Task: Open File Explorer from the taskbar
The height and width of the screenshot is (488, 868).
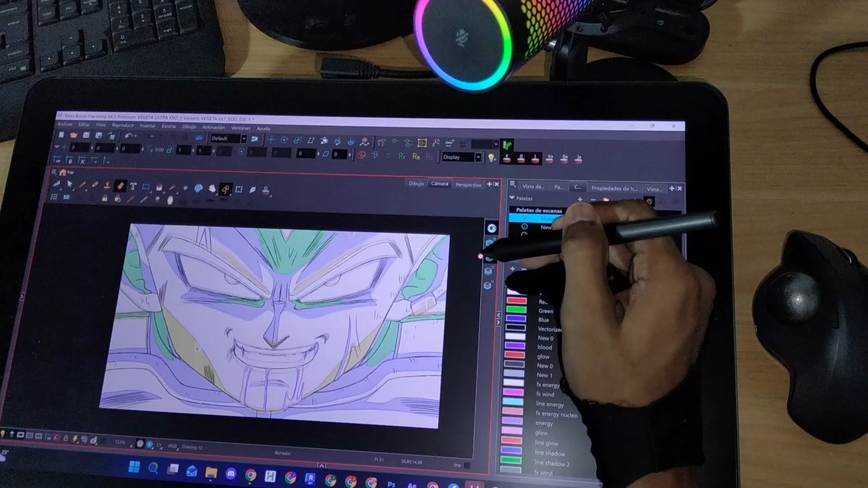Action: (x=211, y=472)
